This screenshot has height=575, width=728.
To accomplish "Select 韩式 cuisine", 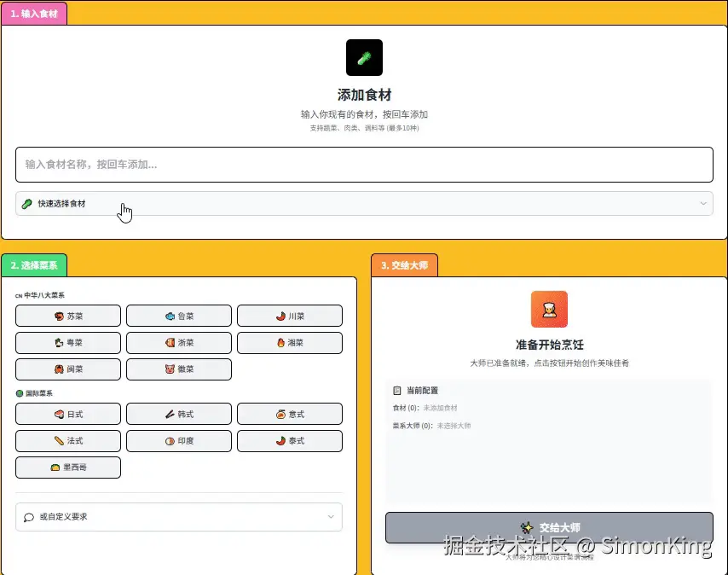I will pyautogui.click(x=179, y=414).
